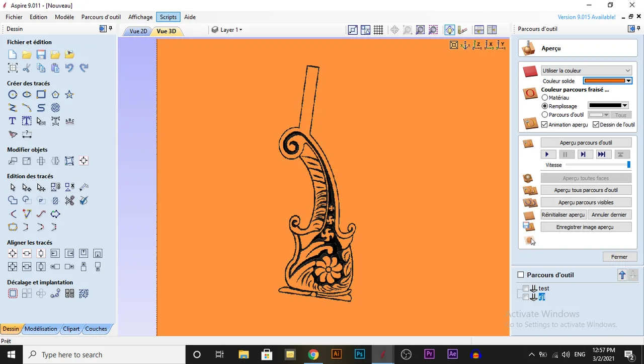The height and width of the screenshot is (364, 644).
Task: Click the Align to center icon
Action: 13,253
